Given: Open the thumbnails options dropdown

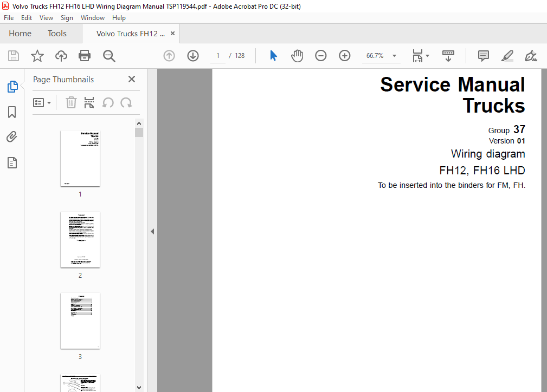Looking at the screenshot, I should click(x=42, y=103).
